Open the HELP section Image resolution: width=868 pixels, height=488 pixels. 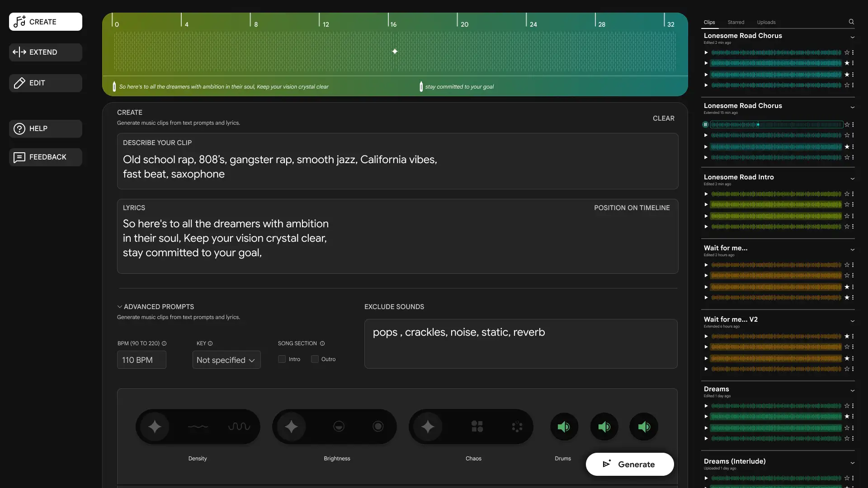[x=46, y=129]
